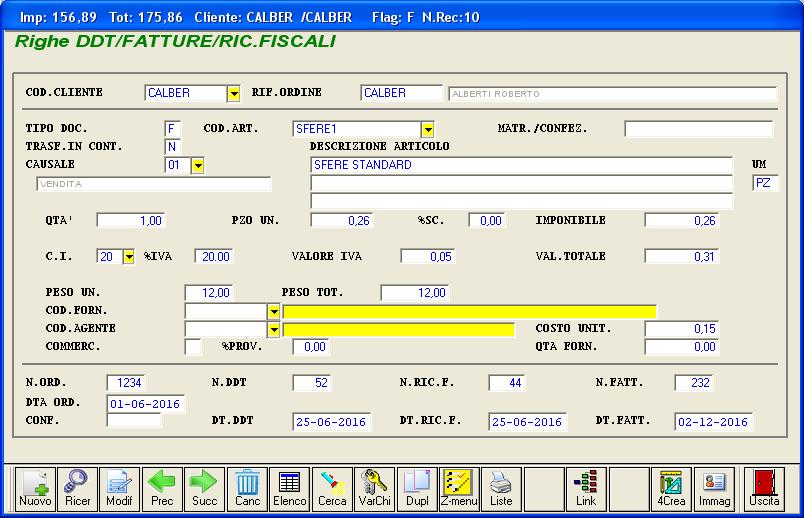Click the QTA' quantity field 1,00
Screen dimensions: 804x518
pos(131,221)
